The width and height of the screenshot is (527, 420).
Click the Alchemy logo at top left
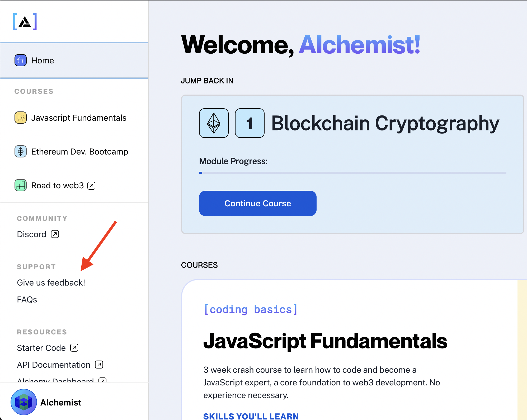(x=25, y=22)
